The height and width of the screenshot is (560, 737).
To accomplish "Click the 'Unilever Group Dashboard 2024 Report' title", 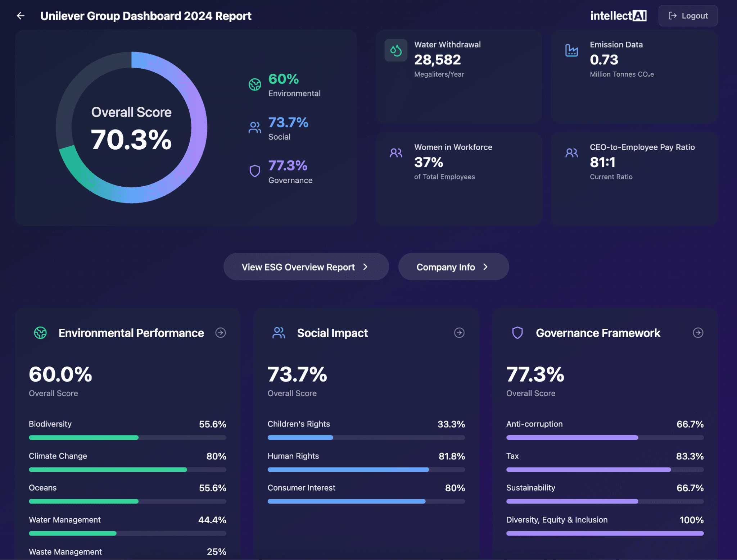I will pyautogui.click(x=146, y=16).
